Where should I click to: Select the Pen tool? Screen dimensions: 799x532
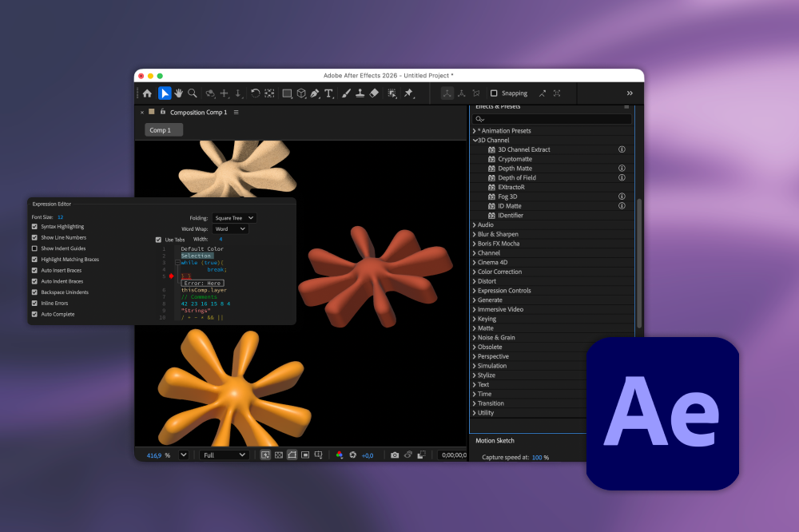tap(315, 93)
